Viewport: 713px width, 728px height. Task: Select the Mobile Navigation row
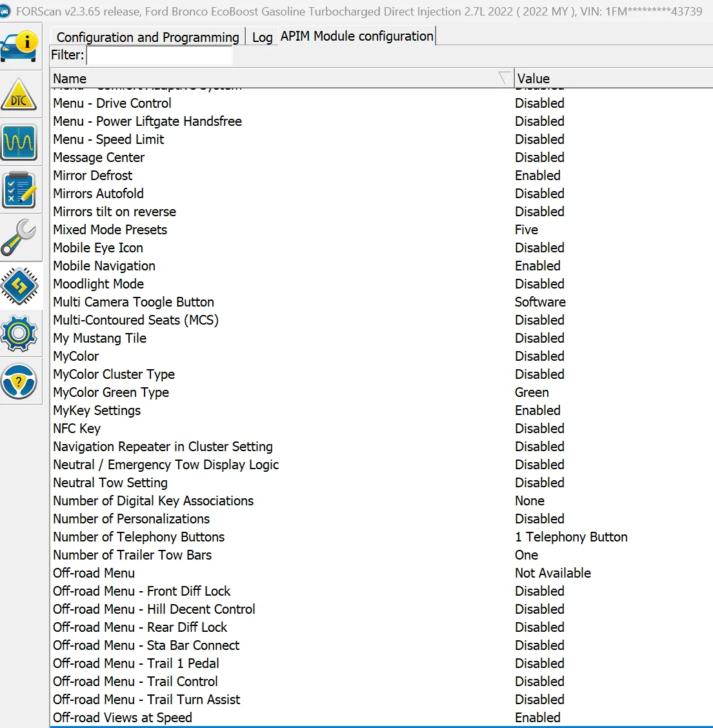381,266
